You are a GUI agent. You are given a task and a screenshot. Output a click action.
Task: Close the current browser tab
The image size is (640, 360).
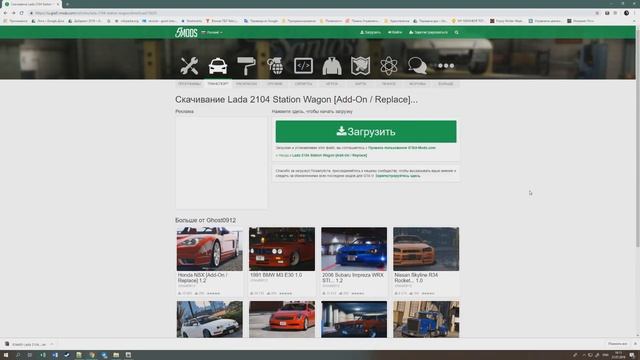[58, 4]
